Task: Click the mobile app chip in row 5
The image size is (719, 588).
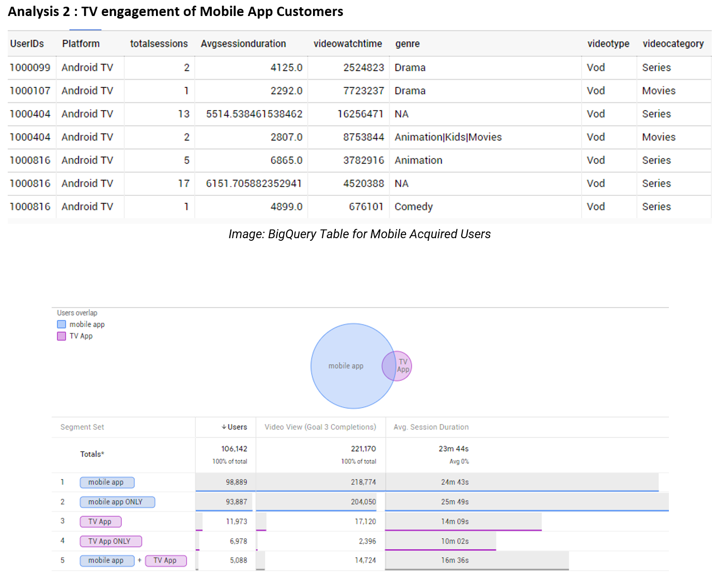Action: [x=107, y=561]
